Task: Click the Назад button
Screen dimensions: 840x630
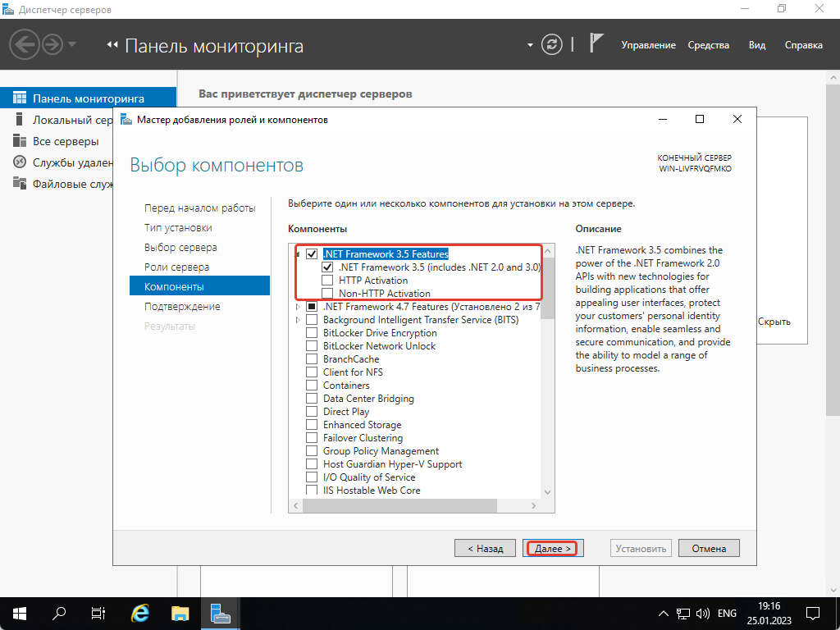Action: pos(485,548)
